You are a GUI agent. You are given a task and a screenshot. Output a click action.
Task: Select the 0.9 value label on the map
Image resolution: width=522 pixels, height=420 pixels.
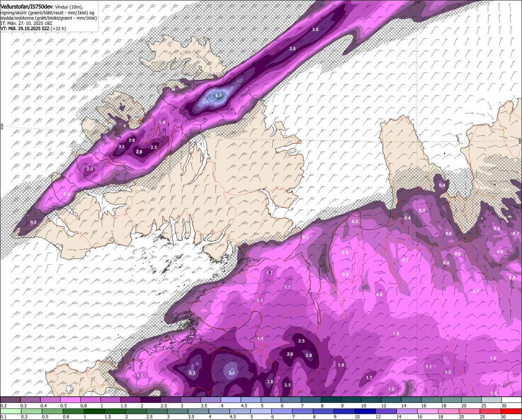pyautogui.click(x=379, y=294)
